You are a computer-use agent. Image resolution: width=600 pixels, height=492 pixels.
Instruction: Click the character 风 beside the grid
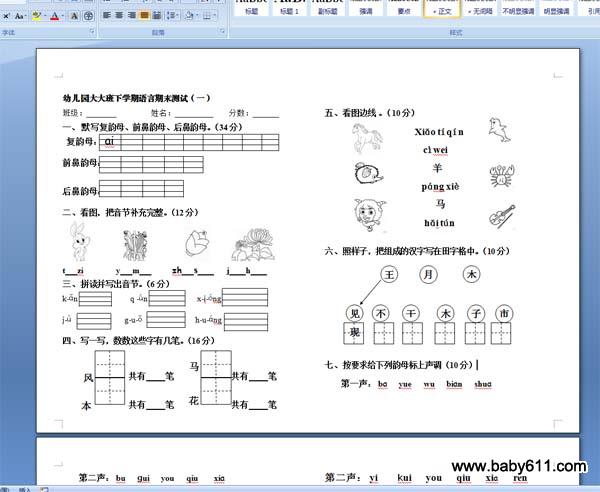[88, 378]
